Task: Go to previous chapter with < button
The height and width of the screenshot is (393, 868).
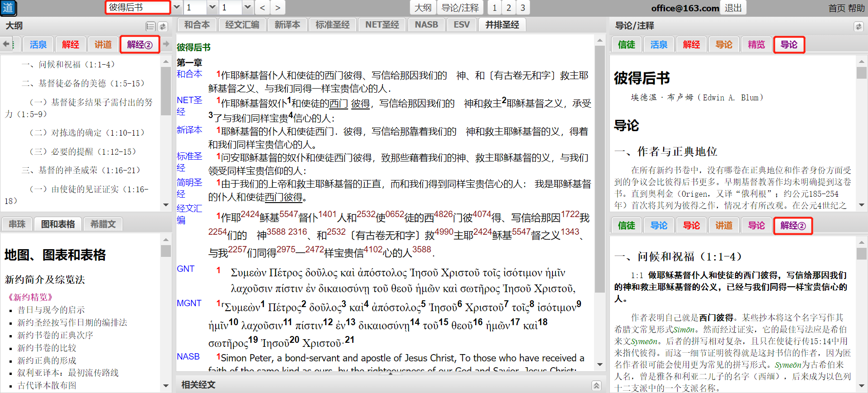Action: click(262, 8)
